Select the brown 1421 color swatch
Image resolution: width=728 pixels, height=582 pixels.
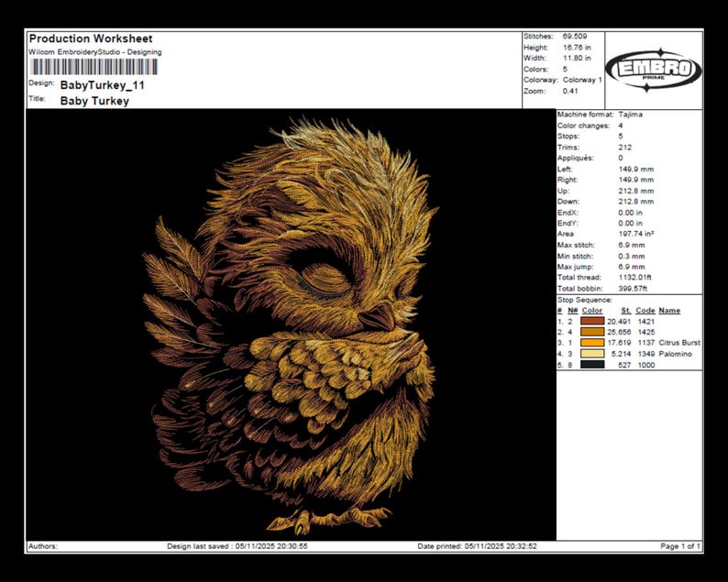point(592,321)
